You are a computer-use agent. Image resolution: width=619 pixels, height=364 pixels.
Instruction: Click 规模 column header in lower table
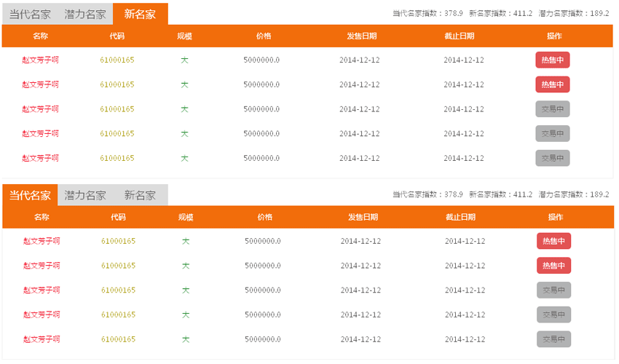pos(186,217)
